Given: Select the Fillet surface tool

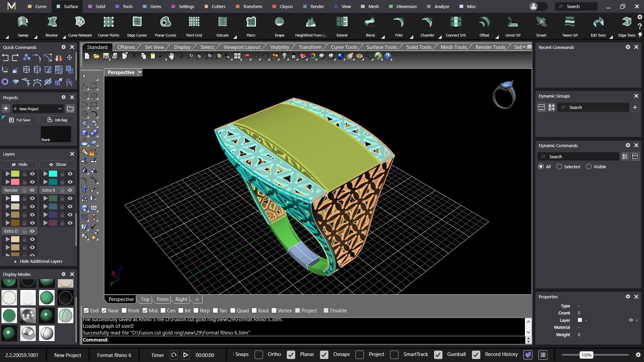Looking at the screenshot, I should click(398, 22).
